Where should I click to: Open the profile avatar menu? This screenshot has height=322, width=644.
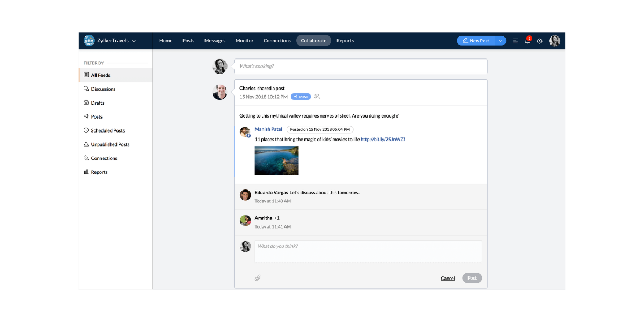(x=554, y=40)
